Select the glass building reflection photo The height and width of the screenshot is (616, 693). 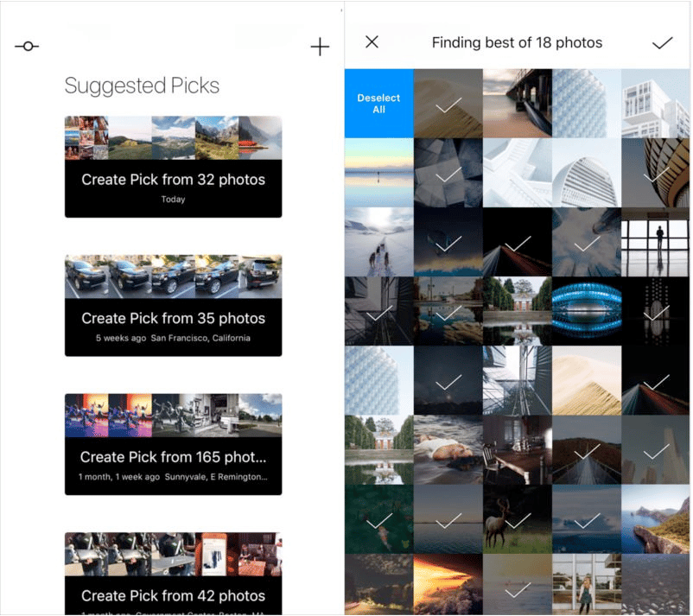click(x=517, y=380)
